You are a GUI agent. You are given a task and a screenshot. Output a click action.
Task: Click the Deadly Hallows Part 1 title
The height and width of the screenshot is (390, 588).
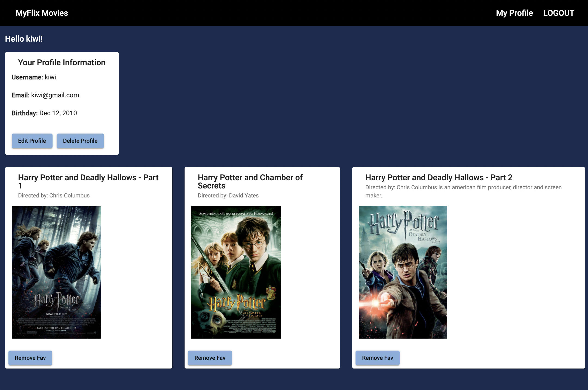click(x=88, y=181)
